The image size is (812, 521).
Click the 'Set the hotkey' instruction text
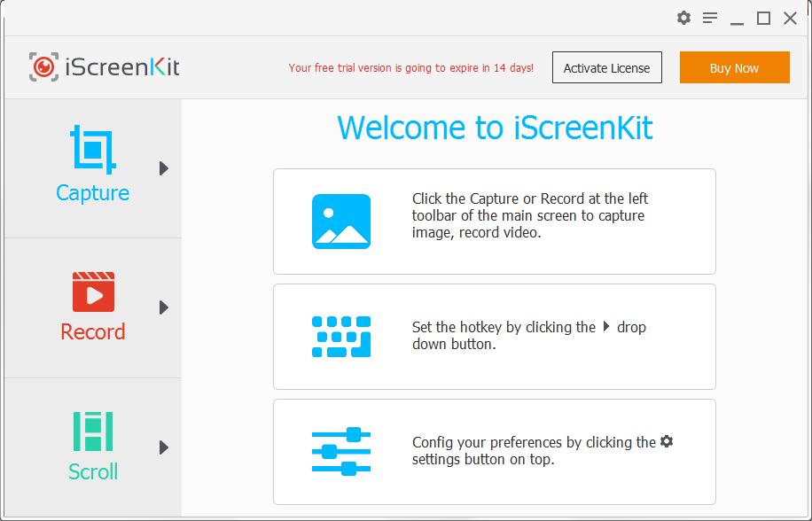tap(528, 335)
